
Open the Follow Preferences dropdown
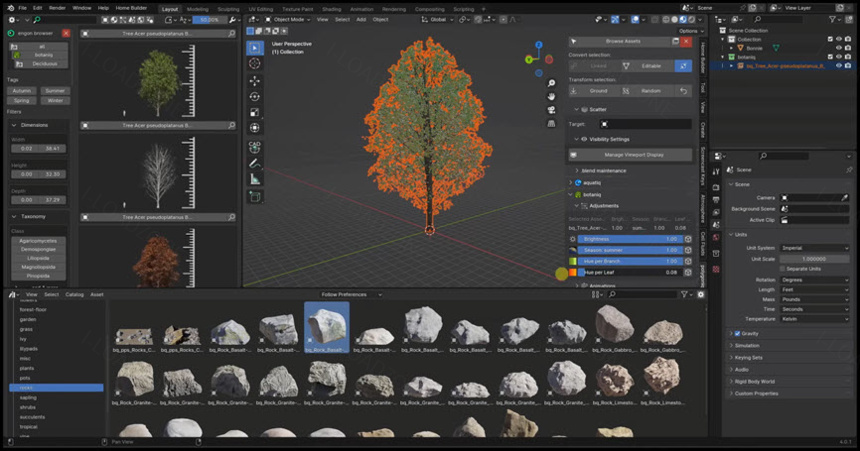pyautogui.click(x=350, y=295)
